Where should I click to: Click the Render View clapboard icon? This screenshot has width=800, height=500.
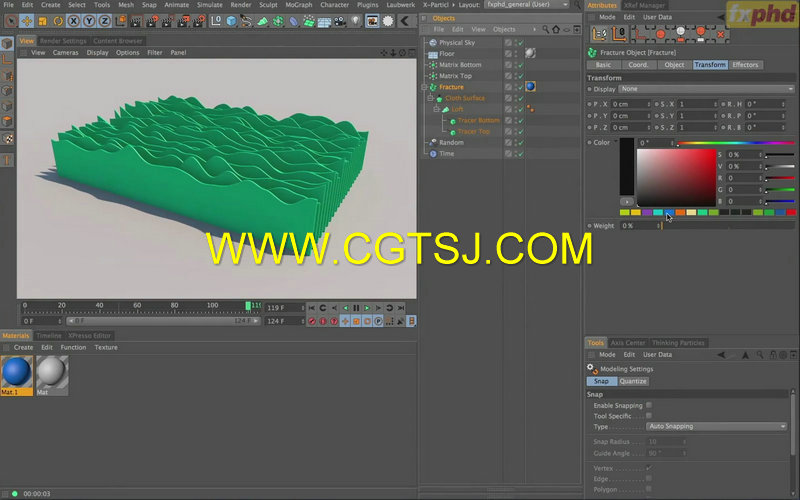pos(136,21)
